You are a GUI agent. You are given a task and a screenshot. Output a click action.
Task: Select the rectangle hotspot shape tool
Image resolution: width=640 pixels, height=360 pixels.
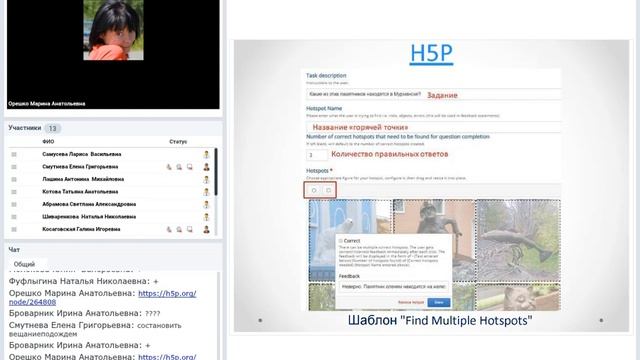point(328,190)
